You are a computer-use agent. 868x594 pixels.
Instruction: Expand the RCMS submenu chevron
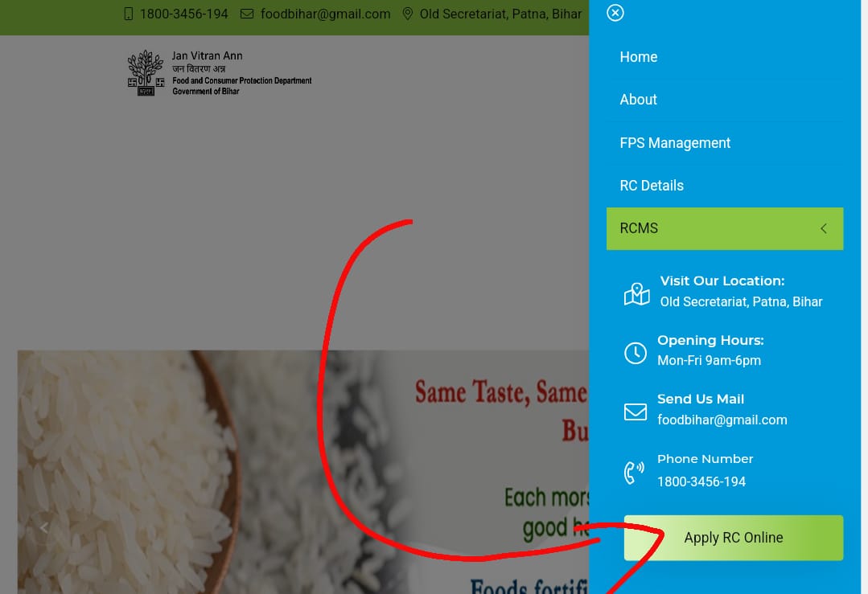coord(824,229)
